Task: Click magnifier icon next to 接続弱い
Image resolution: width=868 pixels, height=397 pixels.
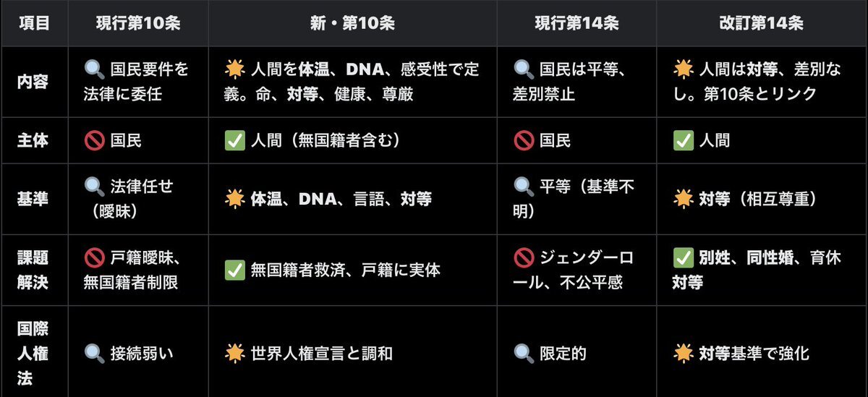Action: [x=94, y=353]
